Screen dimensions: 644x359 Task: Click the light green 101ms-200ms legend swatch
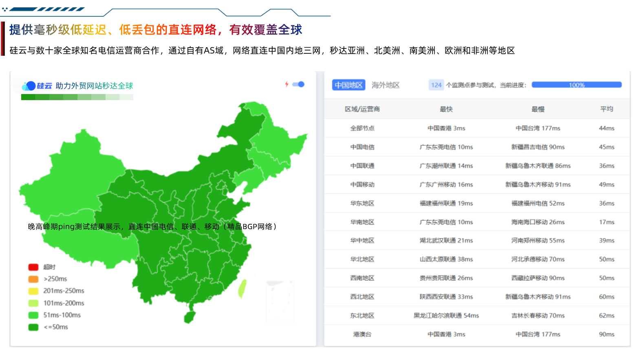coord(33,303)
